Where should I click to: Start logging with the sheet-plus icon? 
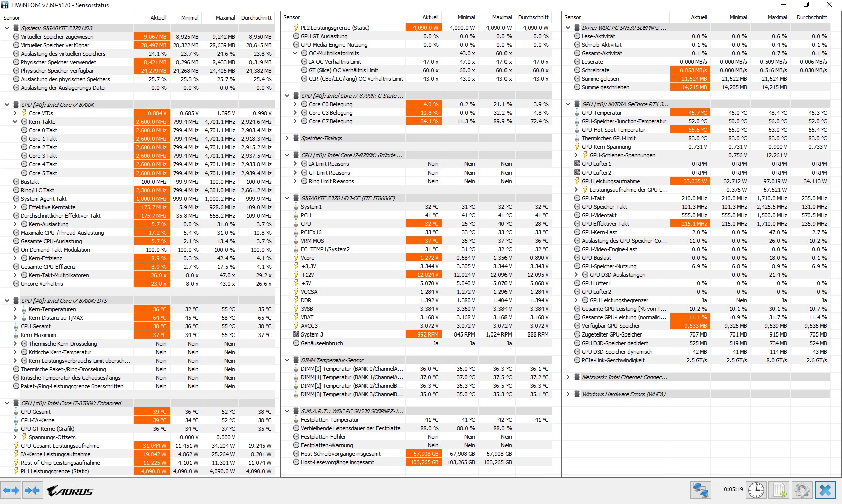779,490
